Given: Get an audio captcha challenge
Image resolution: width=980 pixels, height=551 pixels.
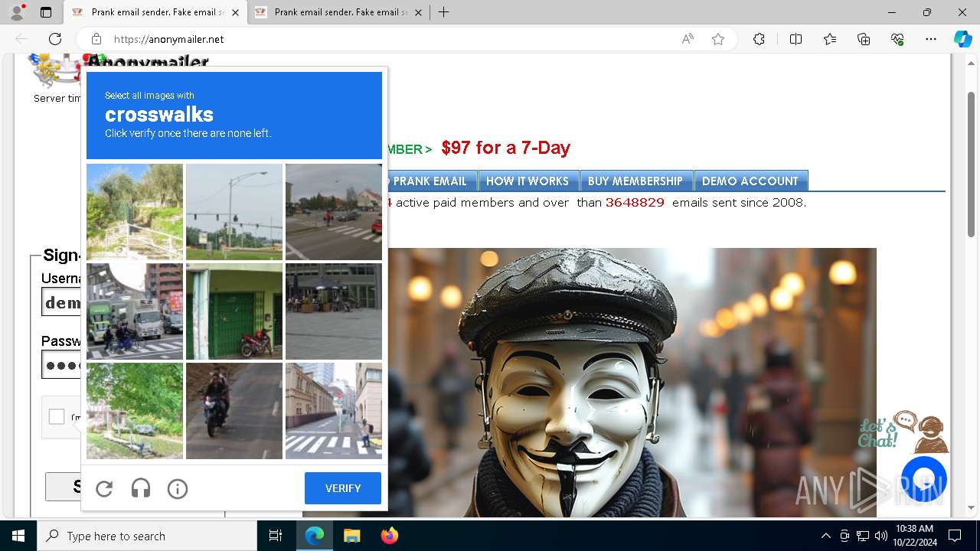Looking at the screenshot, I should 141,488.
